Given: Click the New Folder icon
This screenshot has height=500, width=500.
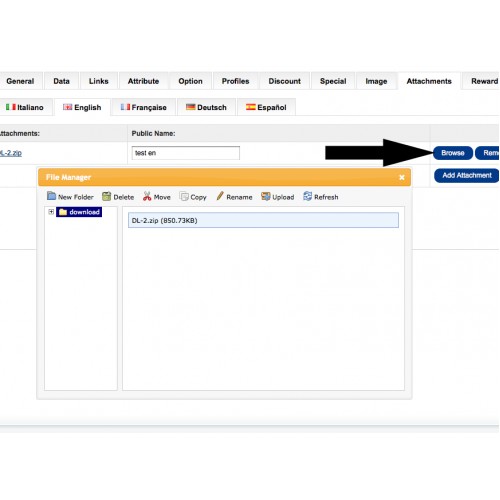Looking at the screenshot, I should [x=51, y=196].
